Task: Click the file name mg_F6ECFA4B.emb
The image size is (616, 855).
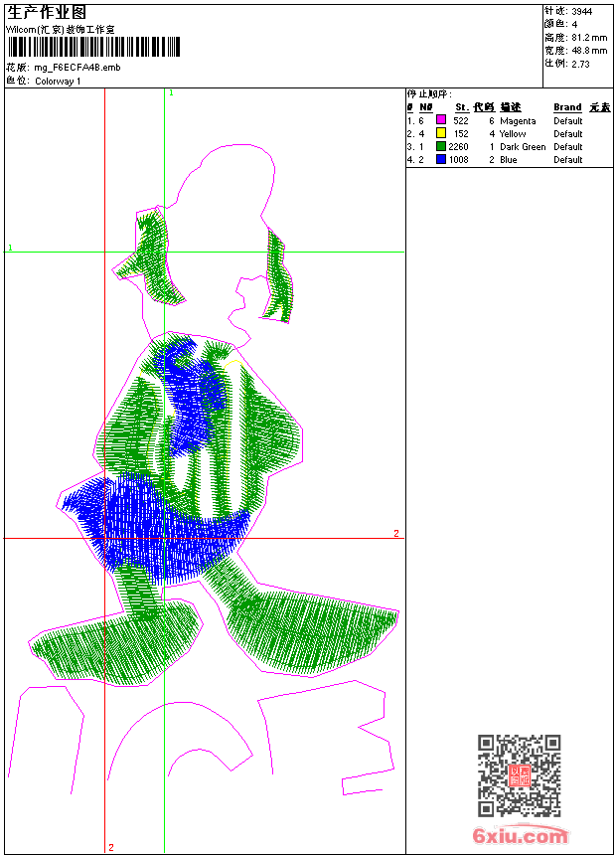Action: click(x=77, y=68)
